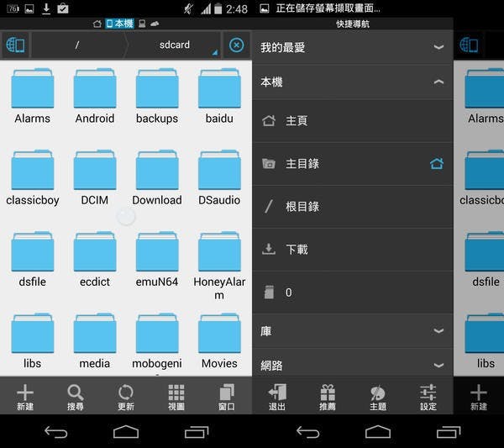The width and height of the screenshot is (504, 448).
Task: Select the 本機 (Local) tab indicator
Action: pyautogui.click(x=119, y=24)
